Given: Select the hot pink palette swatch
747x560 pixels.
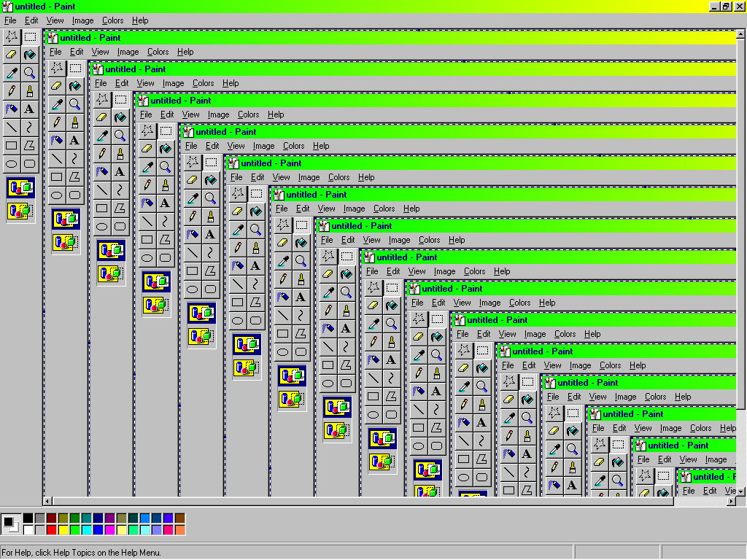Looking at the screenshot, I should click(169, 529).
